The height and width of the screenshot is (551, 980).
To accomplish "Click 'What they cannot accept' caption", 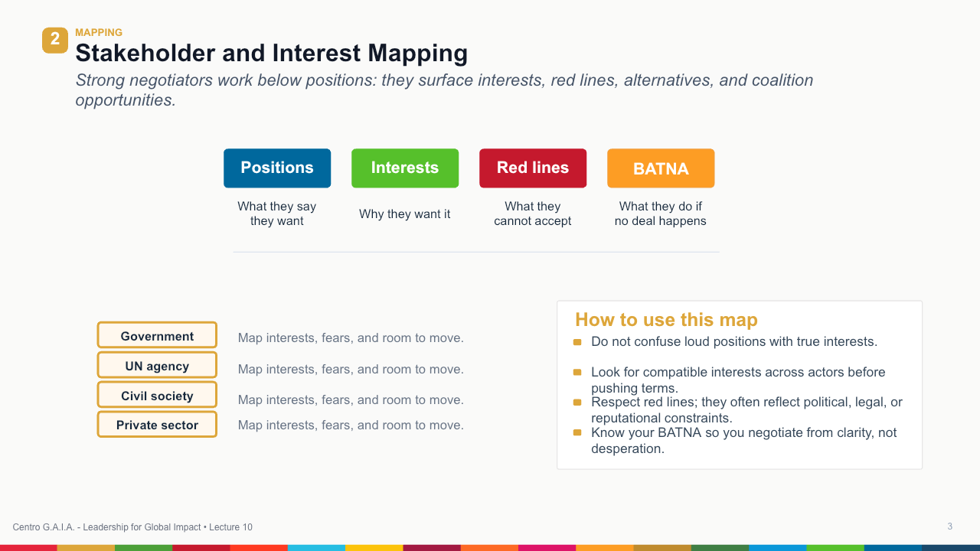I will coord(533,214).
